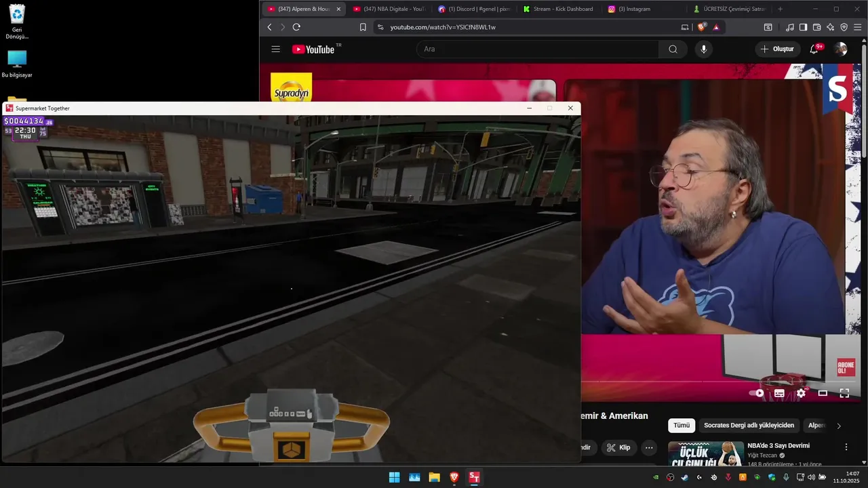Open NVIDIA icon in system tray
This screenshot has height=488, width=868.
pyautogui.click(x=655, y=477)
